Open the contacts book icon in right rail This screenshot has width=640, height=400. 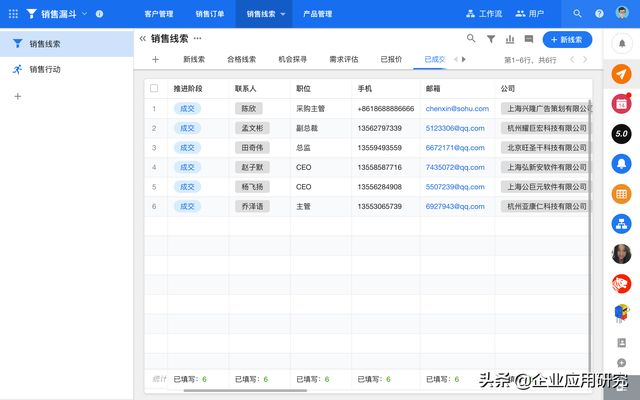622,343
